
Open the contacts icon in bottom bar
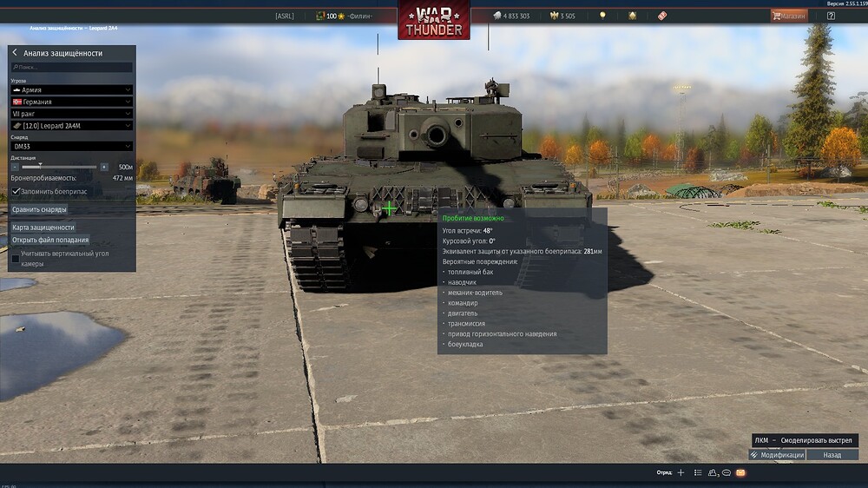[x=713, y=472]
